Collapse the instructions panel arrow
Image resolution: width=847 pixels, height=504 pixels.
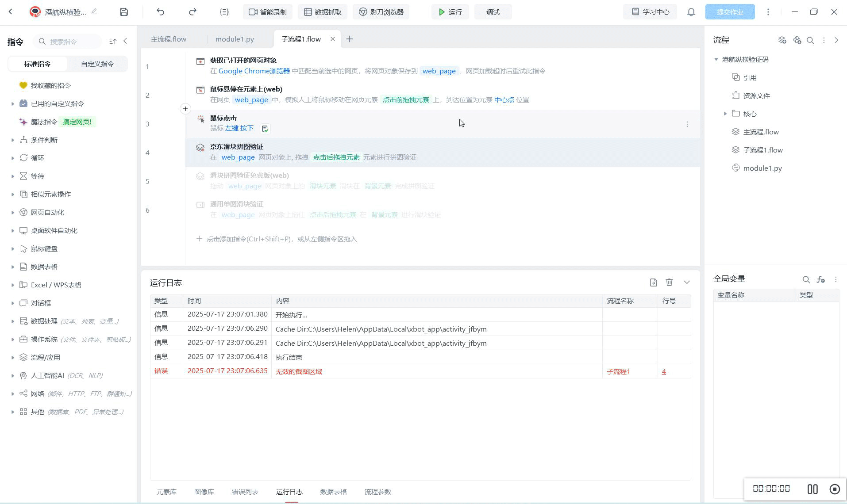click(126, 41)
